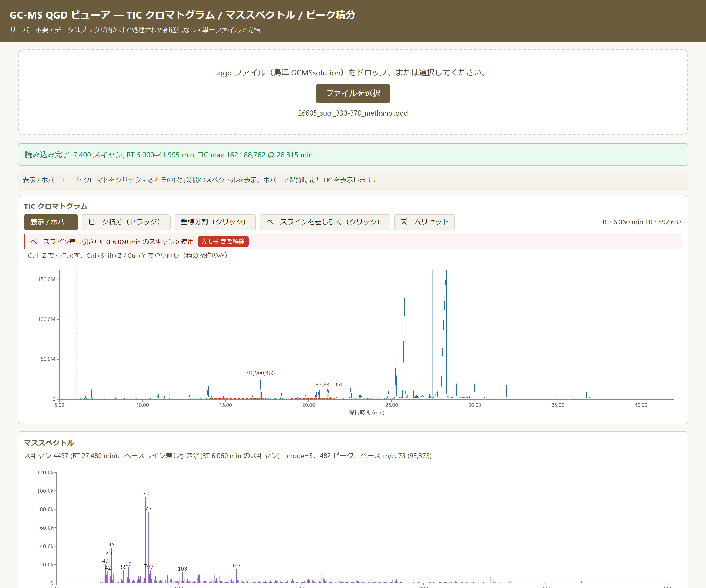
Task: Click the blue selected-scan line at 27.48 min
Action: (x=433, y=334)
